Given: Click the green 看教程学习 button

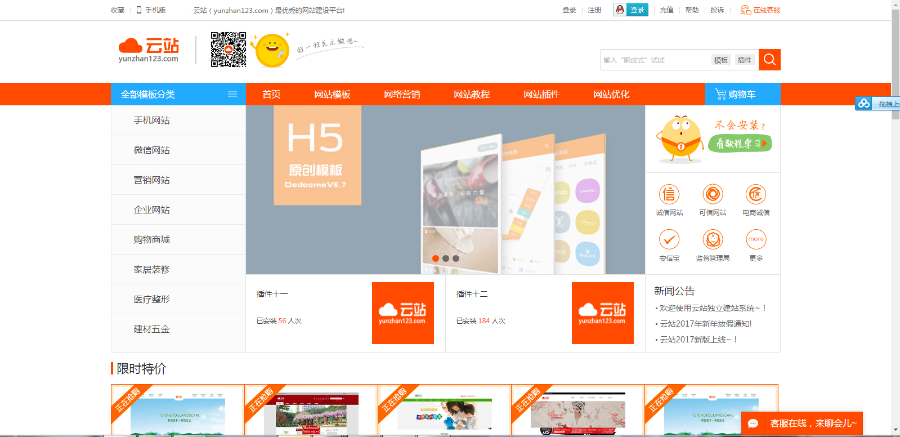Looking at the screenshot, I should [x=740, y=143].
